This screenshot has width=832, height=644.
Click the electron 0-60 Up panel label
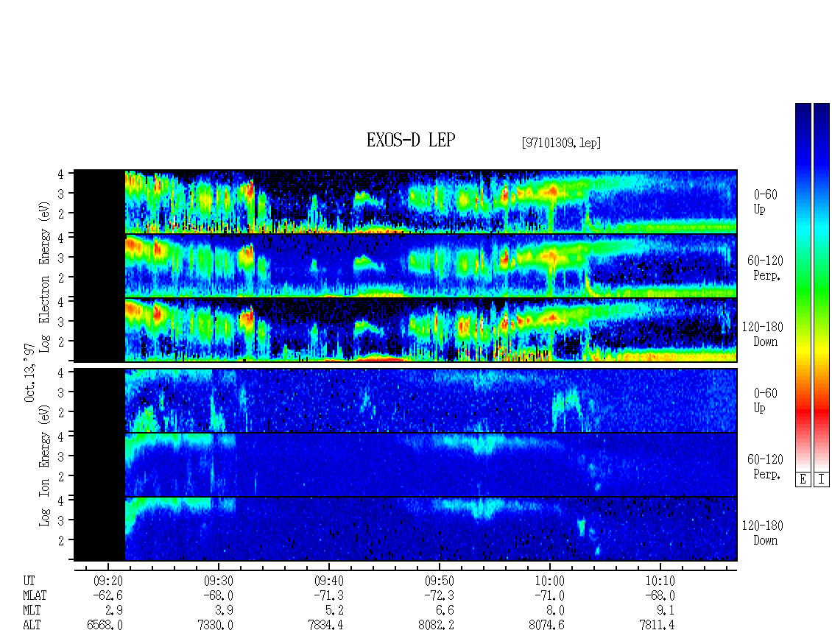(765, 202)
